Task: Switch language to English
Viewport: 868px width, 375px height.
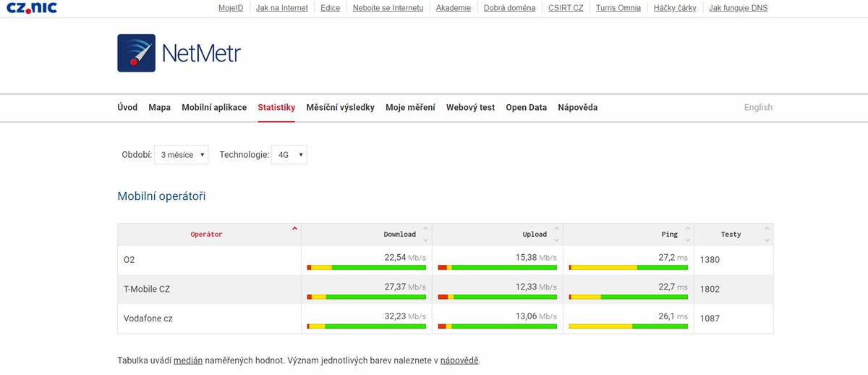Action: click(758, 107)
